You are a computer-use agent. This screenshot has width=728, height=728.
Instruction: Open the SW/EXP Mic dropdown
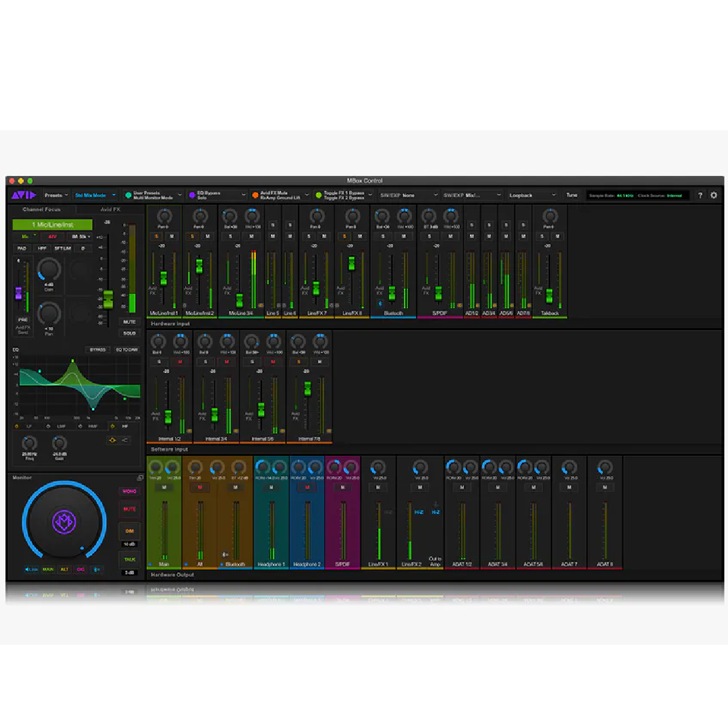(x=473, y=195)
